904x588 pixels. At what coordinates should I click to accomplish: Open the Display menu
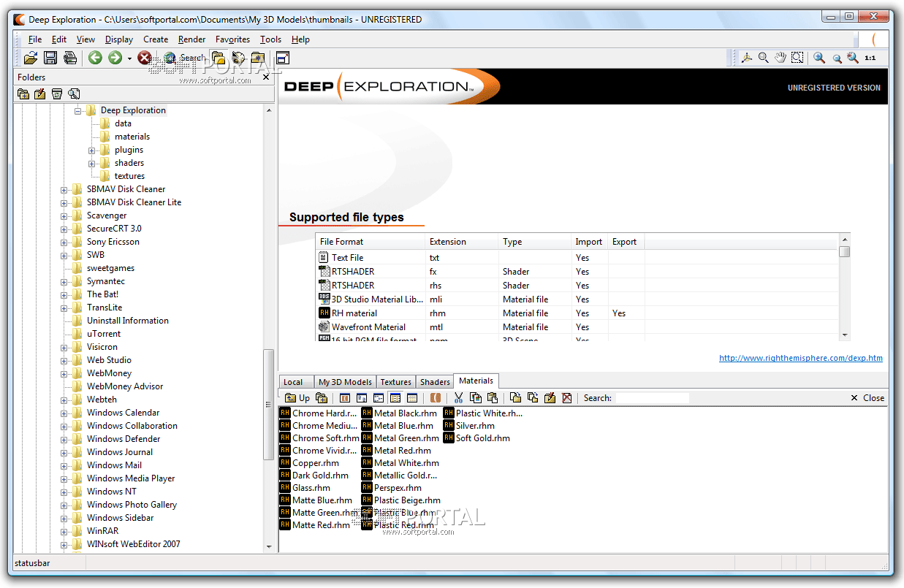(119, 39)
